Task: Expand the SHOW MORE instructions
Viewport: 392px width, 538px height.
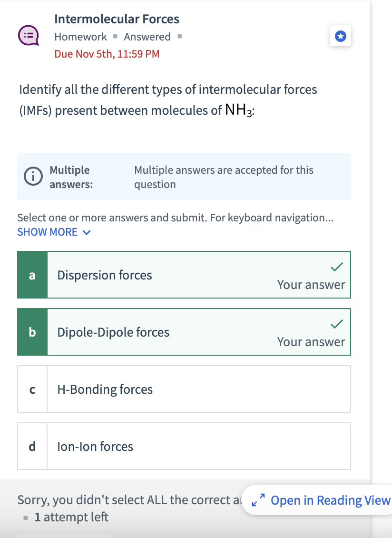Action: click(48, 232)
